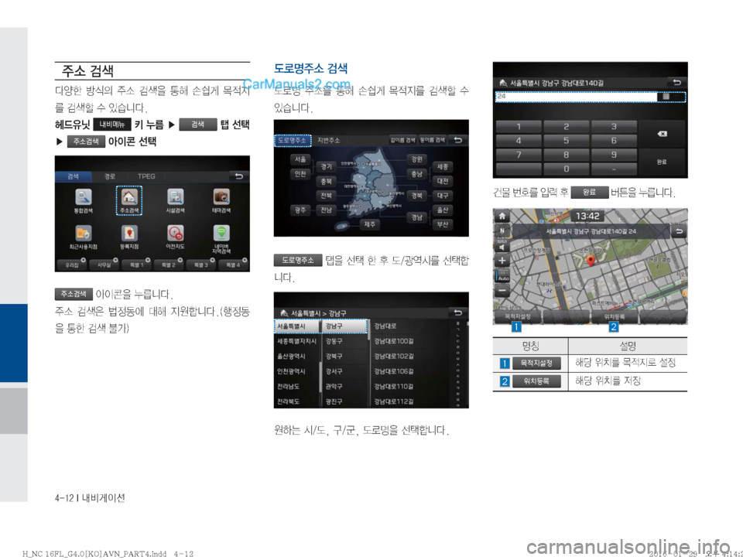
Task: Tap the 완료 done key on keypad
Action: (662, 162)
